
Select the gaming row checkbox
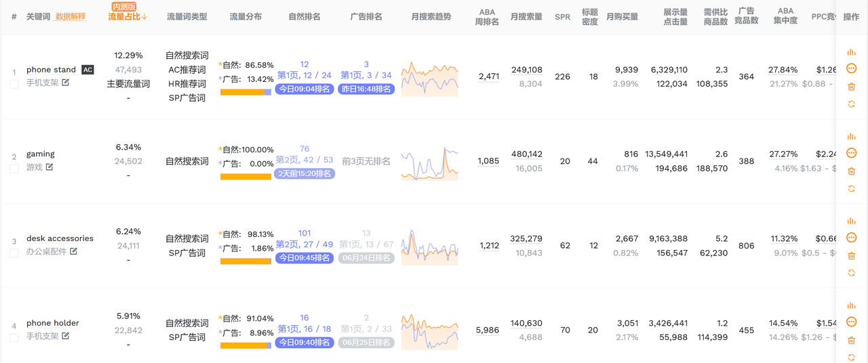click(14, 169)
